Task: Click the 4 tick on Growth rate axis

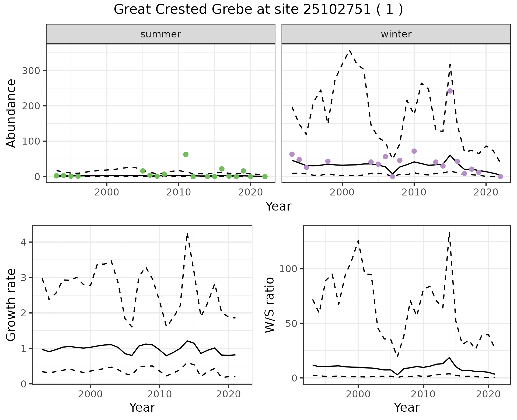Action: point(24,242)
